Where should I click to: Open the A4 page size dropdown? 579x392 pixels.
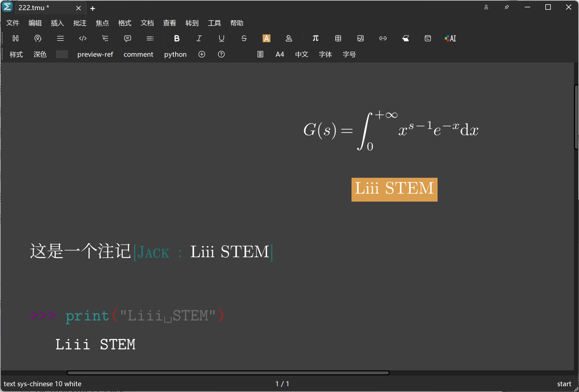coord(280,54)
